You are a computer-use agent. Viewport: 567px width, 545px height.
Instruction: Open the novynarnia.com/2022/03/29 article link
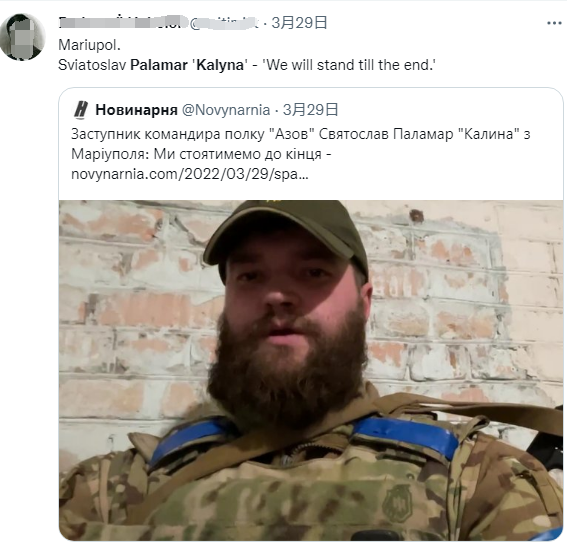click(190, 174)
